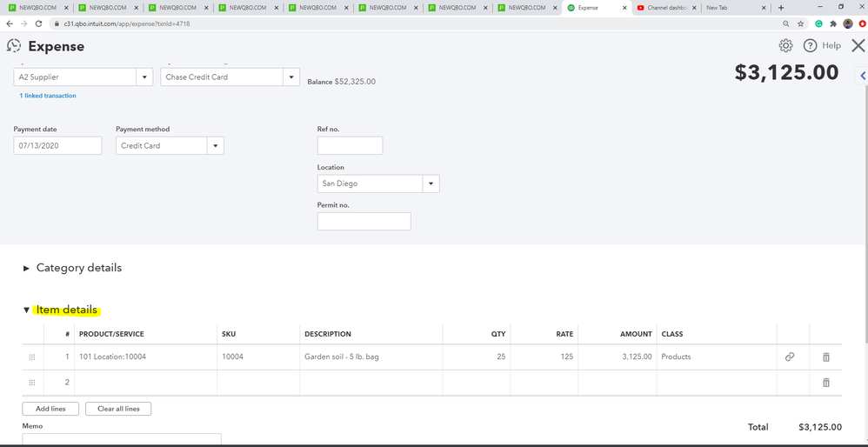Image resolution: width=868 pixels, height=447 pixels.
Task: Click the description Garden soil - 5 lb. bag
Action: tap(371, 357)
